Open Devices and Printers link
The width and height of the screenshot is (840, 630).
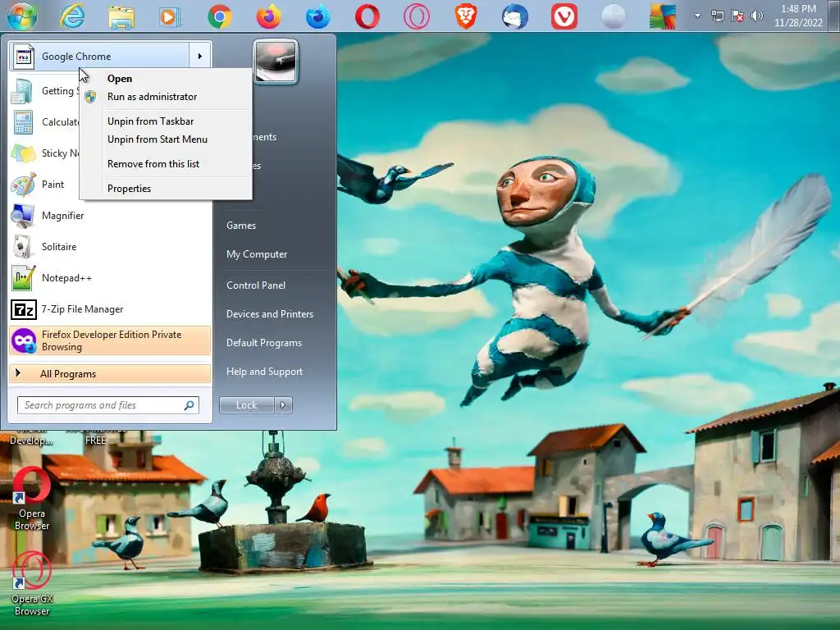click(x=269, y=314)
